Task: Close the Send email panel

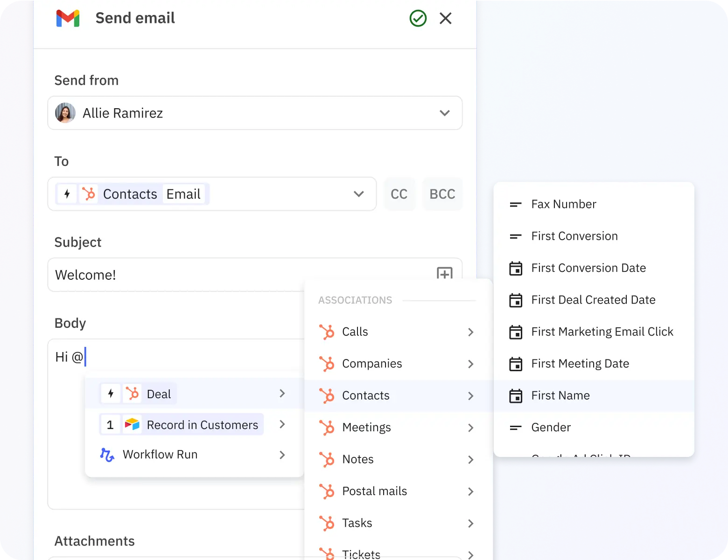Action: (446, 19)
